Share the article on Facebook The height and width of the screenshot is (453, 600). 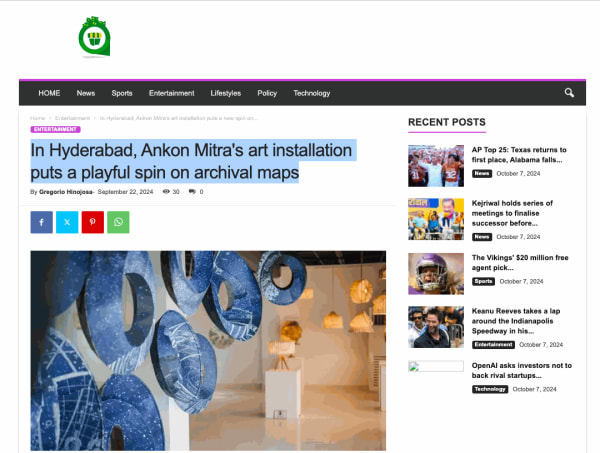(42, 222)
